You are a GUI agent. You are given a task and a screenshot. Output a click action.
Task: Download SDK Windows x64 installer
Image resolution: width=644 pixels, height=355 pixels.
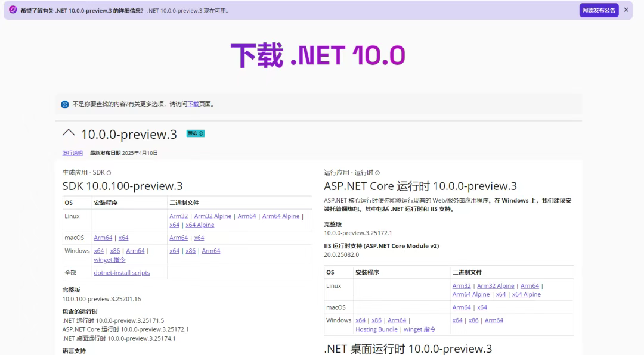(99, 251)
